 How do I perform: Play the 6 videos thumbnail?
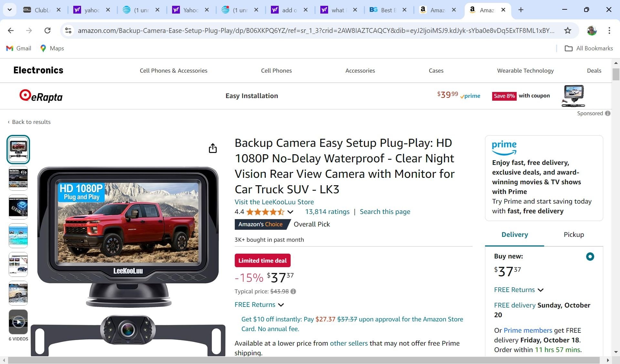click(x=18, y=322)
